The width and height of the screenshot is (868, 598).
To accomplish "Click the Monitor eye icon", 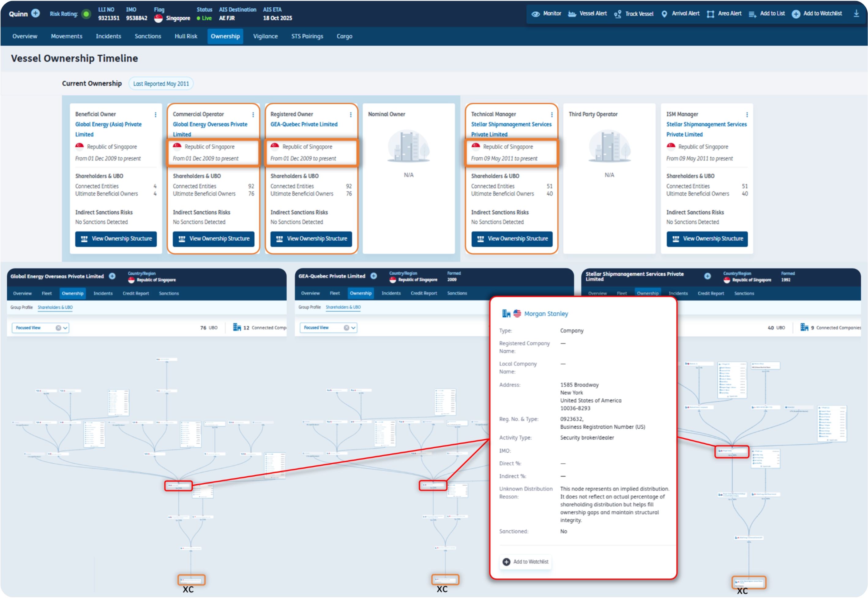I will [x=536, y=14].
